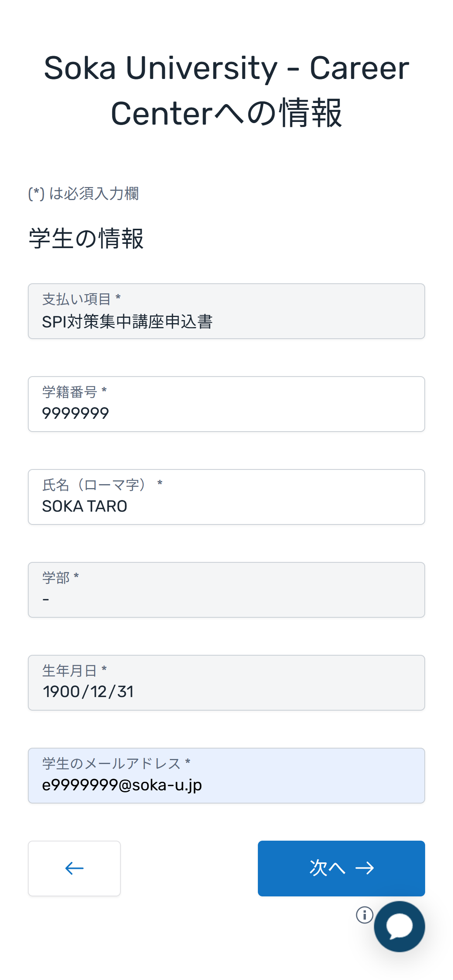Click the e9999999@soka-u.jp email text
Viewport: 453px width, 980px height.
(x=122, y=785)
